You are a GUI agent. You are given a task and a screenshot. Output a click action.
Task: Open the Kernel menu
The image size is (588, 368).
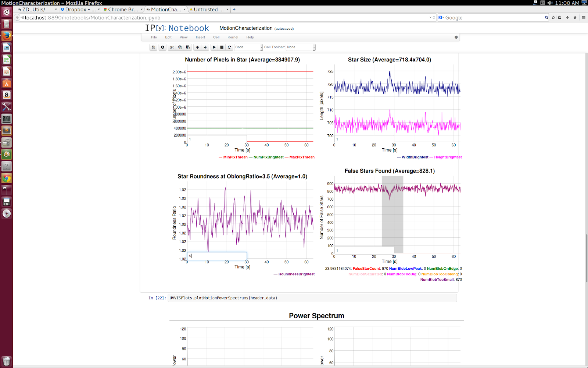point(233,37)
